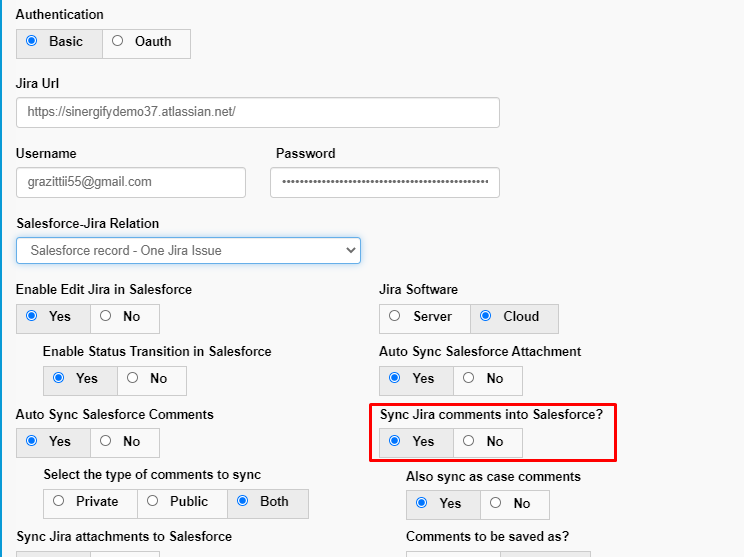Screen dimensions: 744x557
Task: Click the Password field
Action: pyautogui.click(x=385, y=182)
